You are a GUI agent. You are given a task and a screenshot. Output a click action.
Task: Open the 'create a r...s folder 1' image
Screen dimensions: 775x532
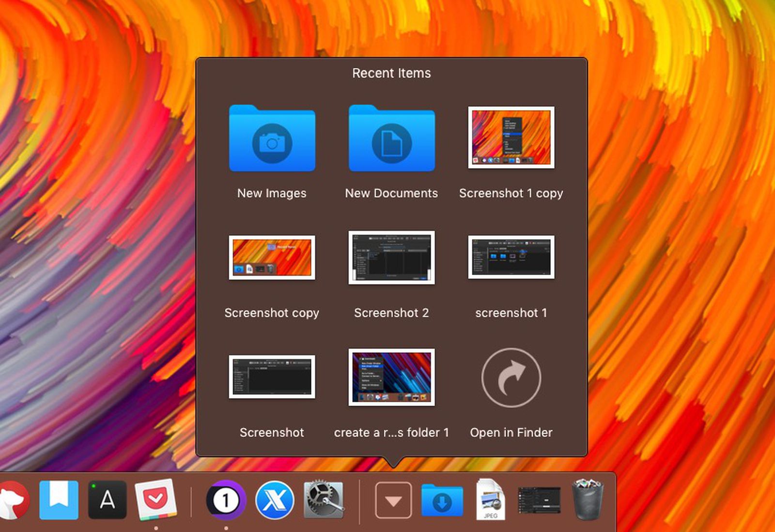coord(391,377)
